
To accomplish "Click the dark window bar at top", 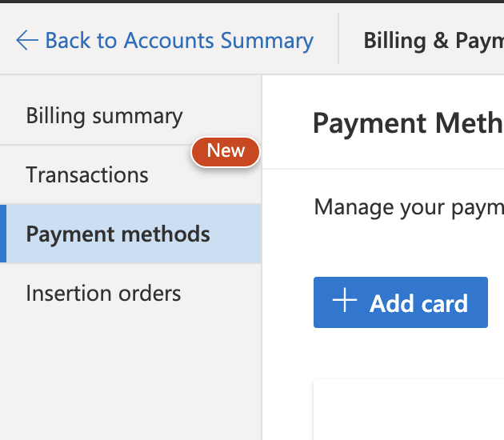I will click(x=252, y=2).
